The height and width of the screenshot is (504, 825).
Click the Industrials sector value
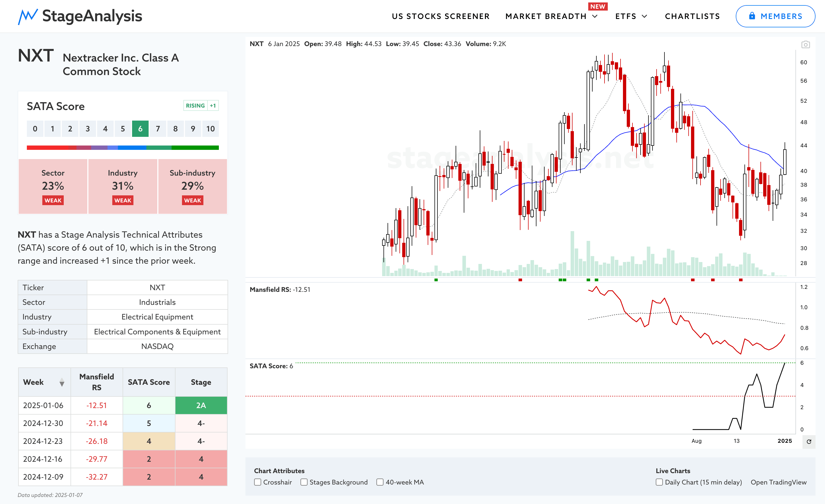point(157,302)
